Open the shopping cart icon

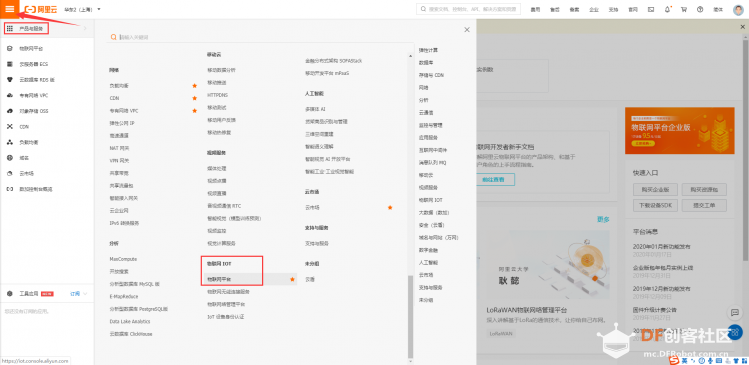[684, 9]
